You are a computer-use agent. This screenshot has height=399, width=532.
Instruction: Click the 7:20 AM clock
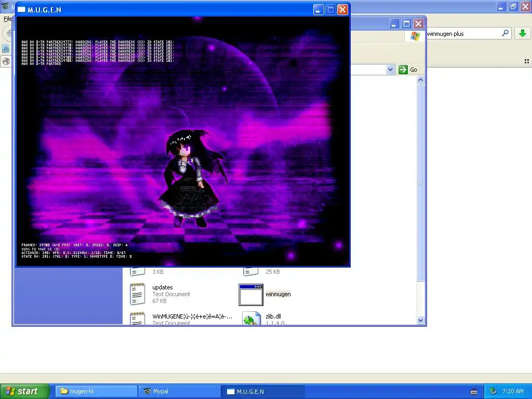point(513,391)
